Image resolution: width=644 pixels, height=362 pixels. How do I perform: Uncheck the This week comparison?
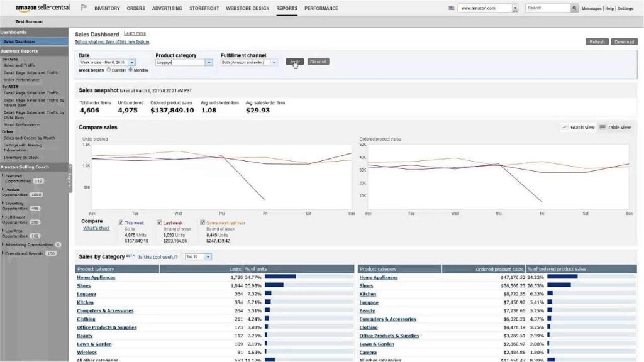tap(121, 222)
